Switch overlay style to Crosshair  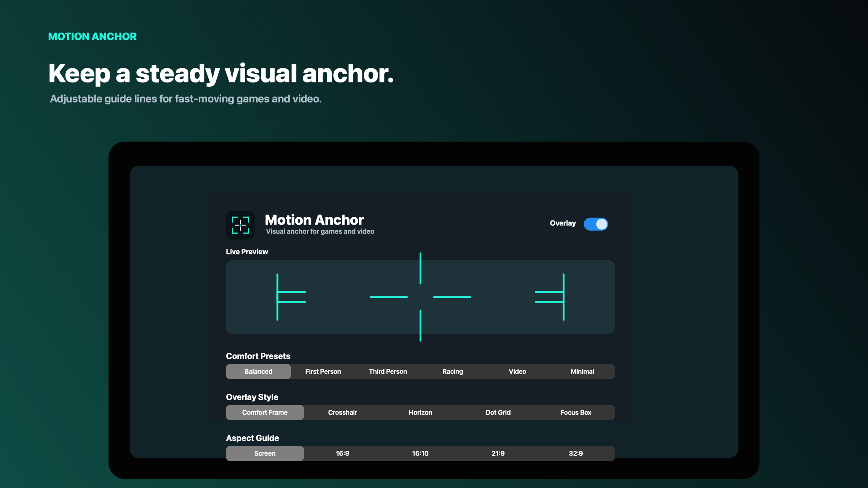[342, 412]
